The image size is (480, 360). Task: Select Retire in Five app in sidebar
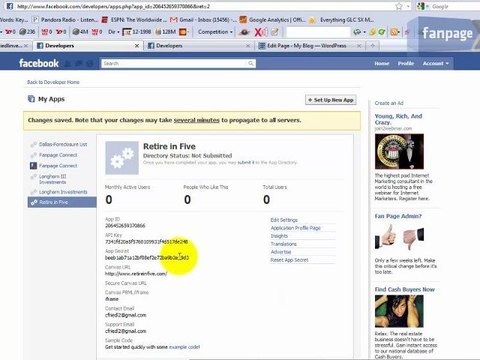point(62,202)
